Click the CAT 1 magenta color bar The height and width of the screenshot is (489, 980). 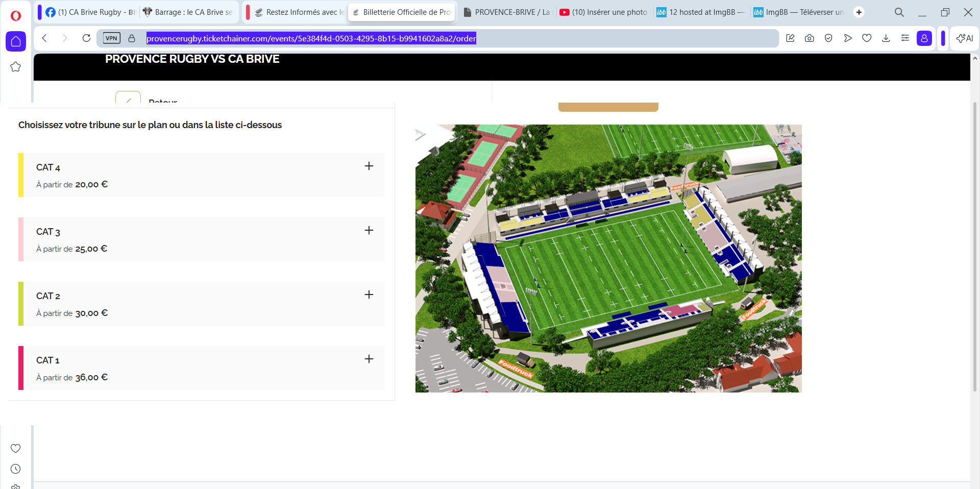(x=21, y=368)
